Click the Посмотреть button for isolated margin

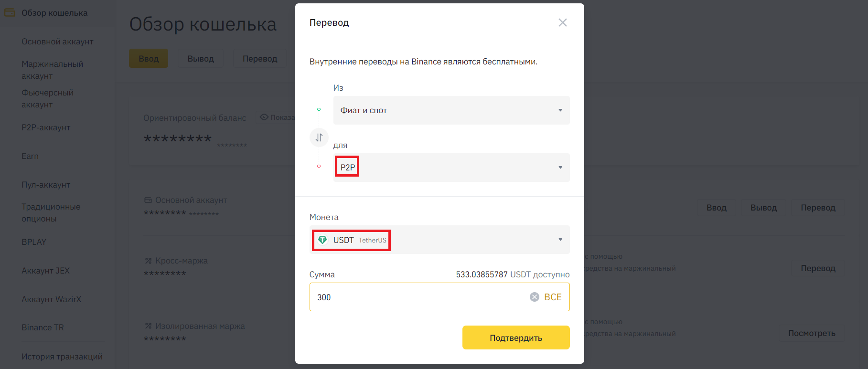point(811,333)
